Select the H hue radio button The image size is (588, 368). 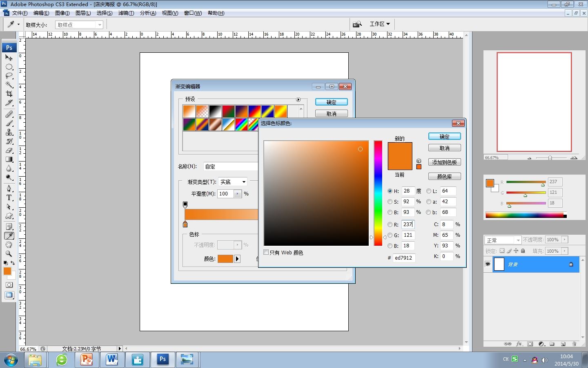[x=390, y=191]
